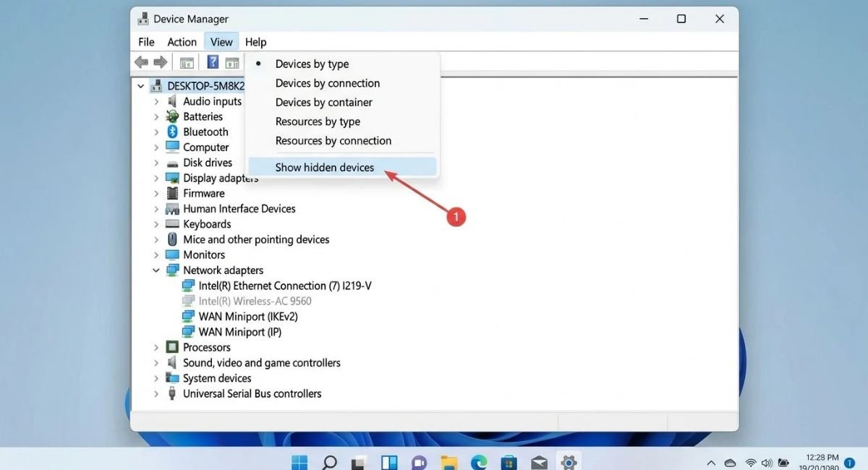868x470 pixels.
Task: Click the Sound, video and game controllers icon
Action: click(172, 363)
